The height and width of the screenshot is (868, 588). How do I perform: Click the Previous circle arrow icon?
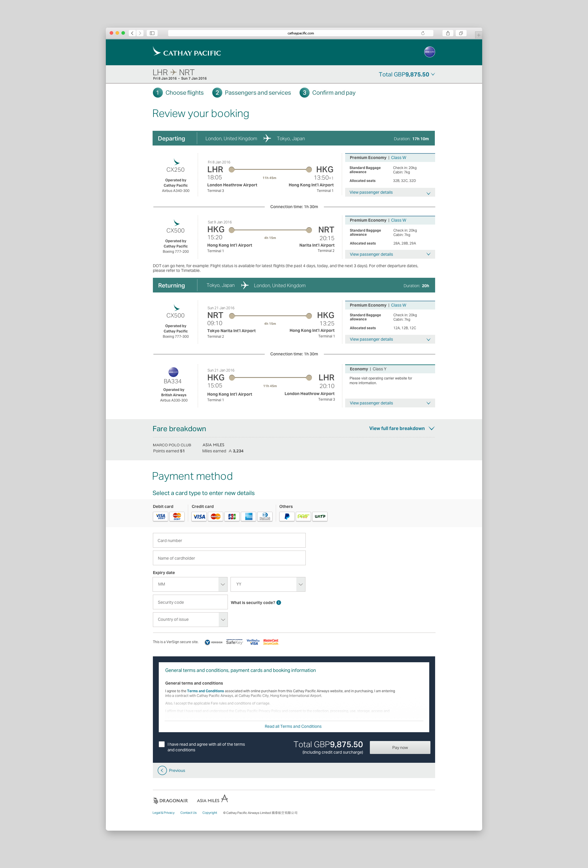click(162, 770)
